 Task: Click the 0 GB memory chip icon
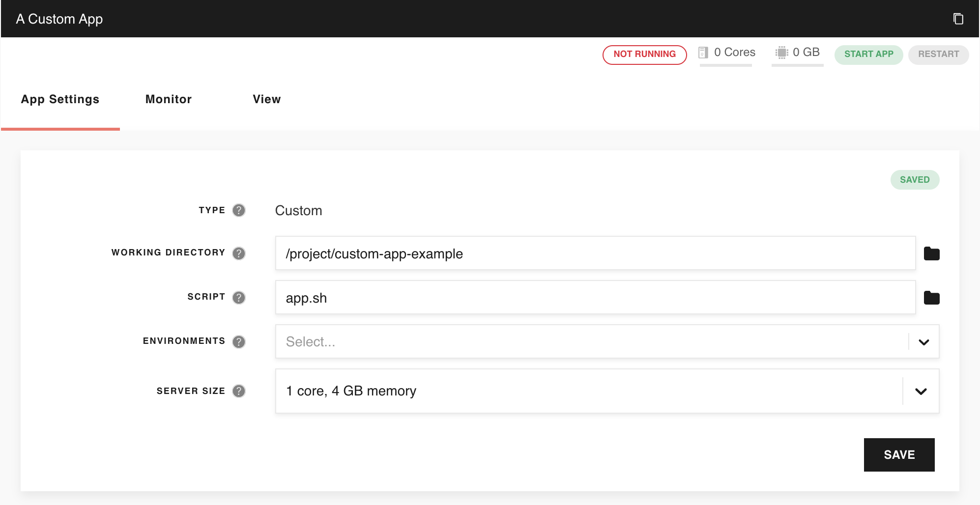pos(781,53)
